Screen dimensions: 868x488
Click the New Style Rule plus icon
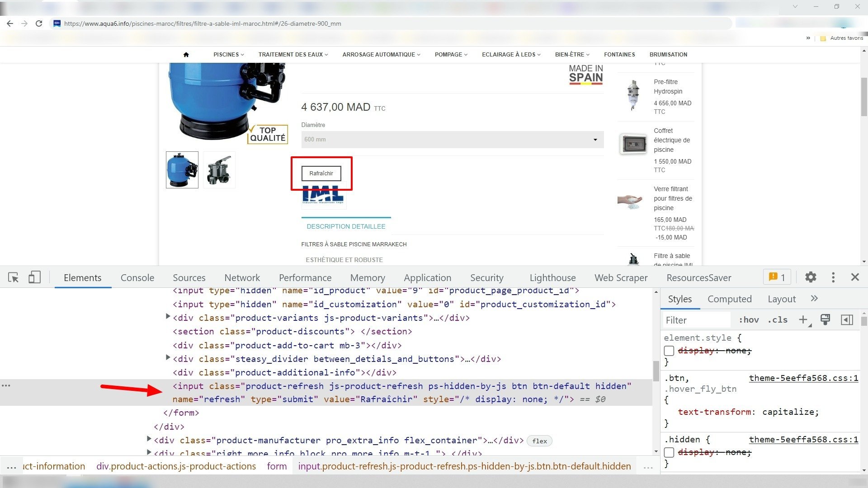[x=803, y=320]
